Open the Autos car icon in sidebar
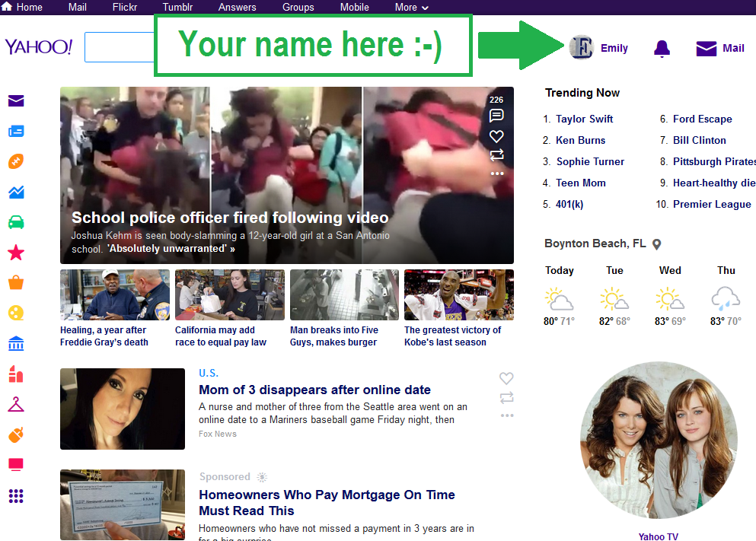Viewport: 756px width, 541px height. [x=16, y=223]
